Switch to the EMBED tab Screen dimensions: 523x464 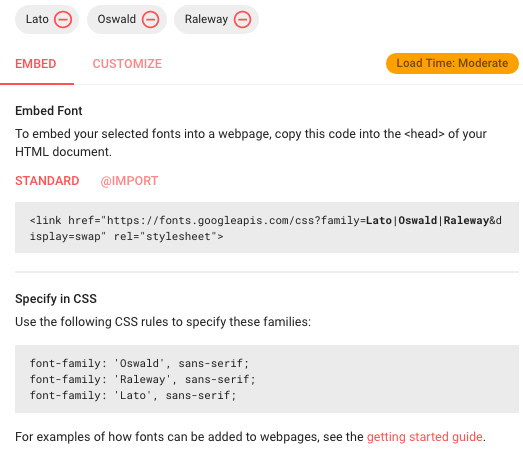[x=36, y=64]
